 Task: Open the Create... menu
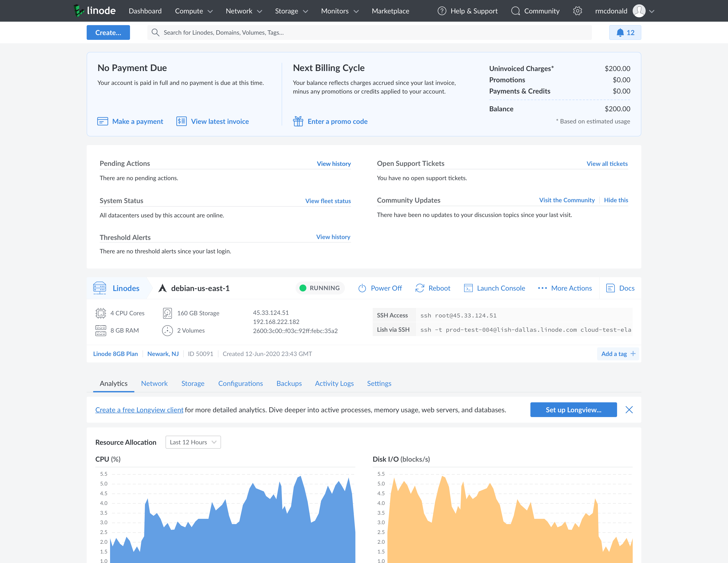(108, 32)
